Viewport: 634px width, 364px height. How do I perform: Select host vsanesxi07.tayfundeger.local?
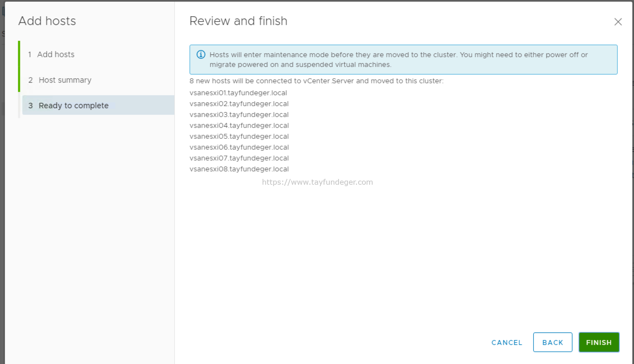coord(239,158)
